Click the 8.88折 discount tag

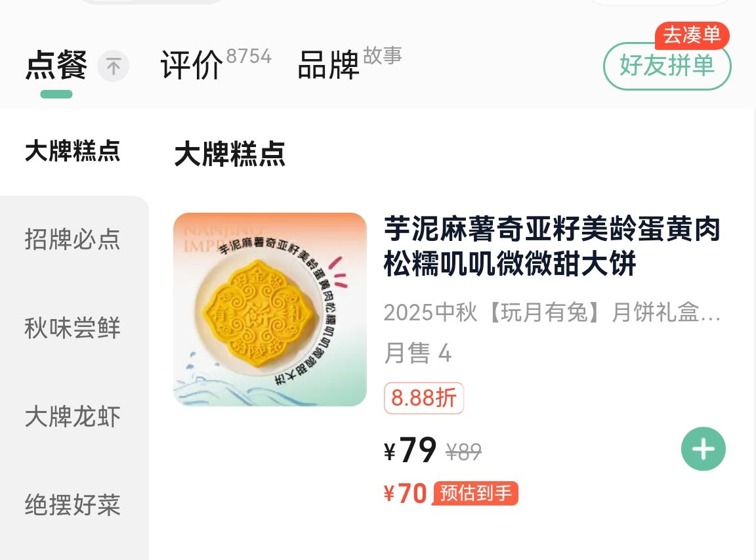(424, 398)
